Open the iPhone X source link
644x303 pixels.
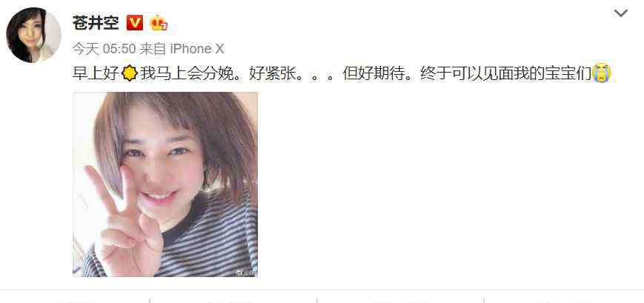click(197, 50)
